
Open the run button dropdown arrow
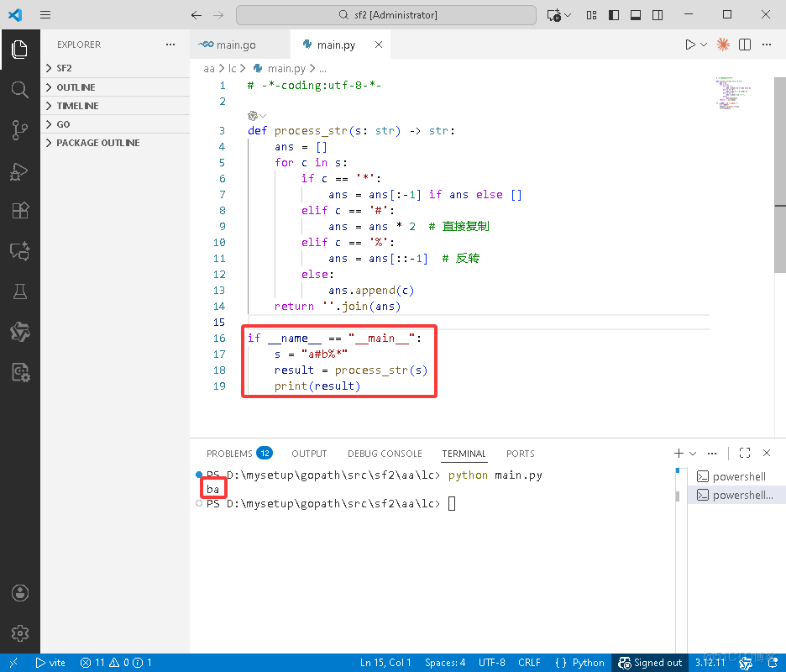coord(704,45)
